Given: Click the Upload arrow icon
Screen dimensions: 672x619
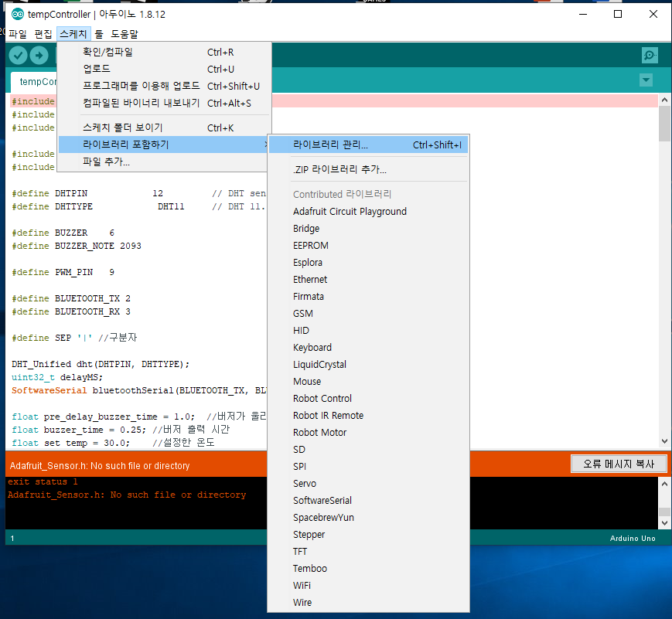Looking at the screenshot, I should (39, 56).
